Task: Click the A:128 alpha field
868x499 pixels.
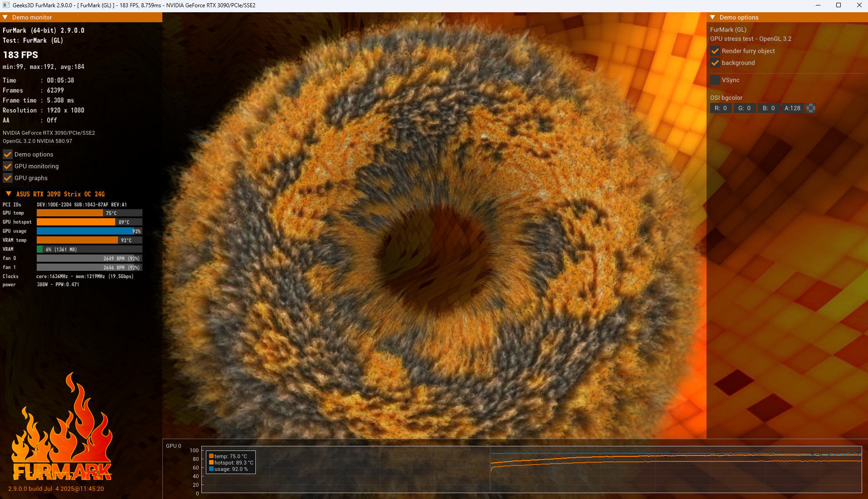Action: (x=793, y=108)
